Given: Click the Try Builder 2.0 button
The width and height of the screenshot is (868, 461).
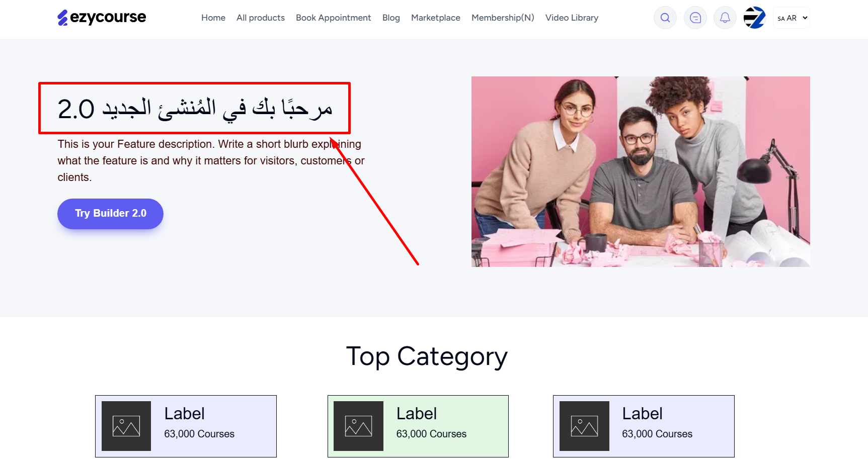Looking at the screenshot, I should click(111, 214).
